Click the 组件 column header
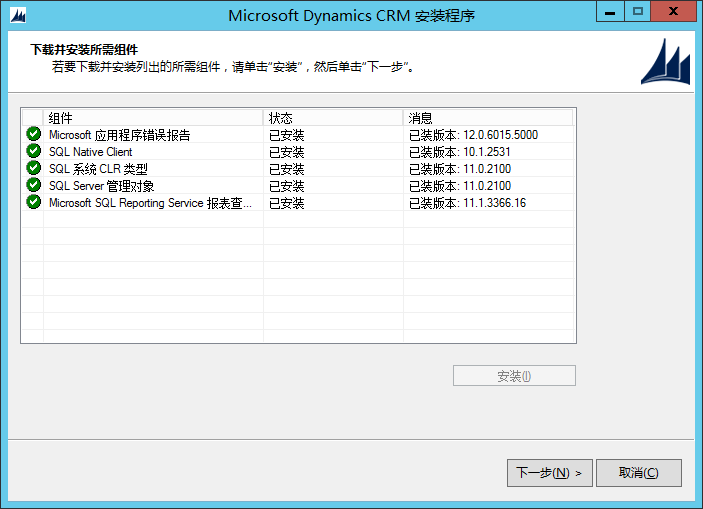The height and width of the screenshot is (509, 703). coord(153,118)
